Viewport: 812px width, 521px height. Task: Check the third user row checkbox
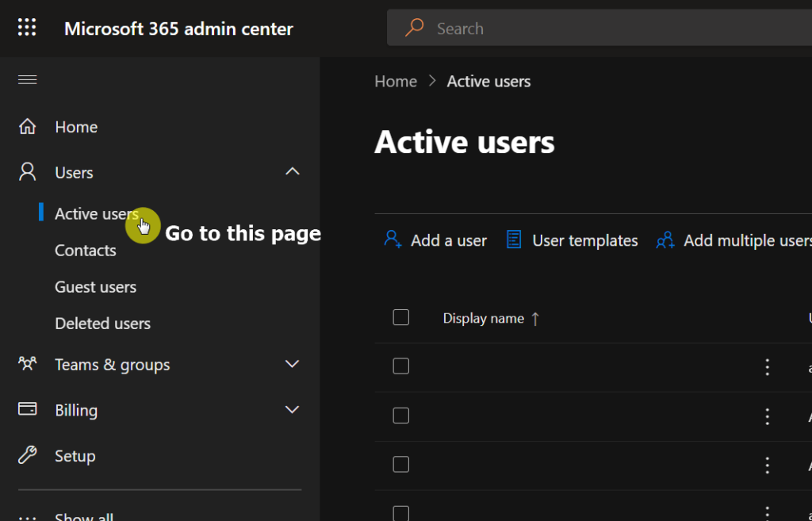[400, 465]
